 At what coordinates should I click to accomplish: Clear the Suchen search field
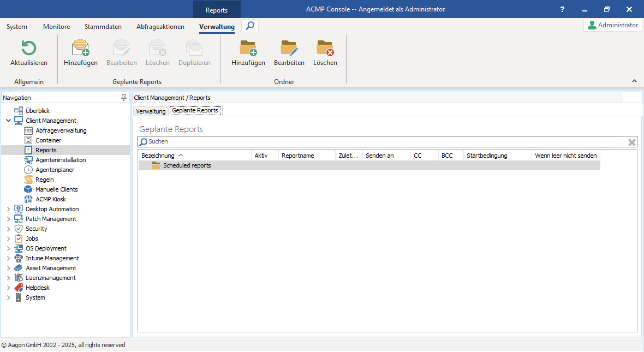pyautogui.click(x=631, y=142)
